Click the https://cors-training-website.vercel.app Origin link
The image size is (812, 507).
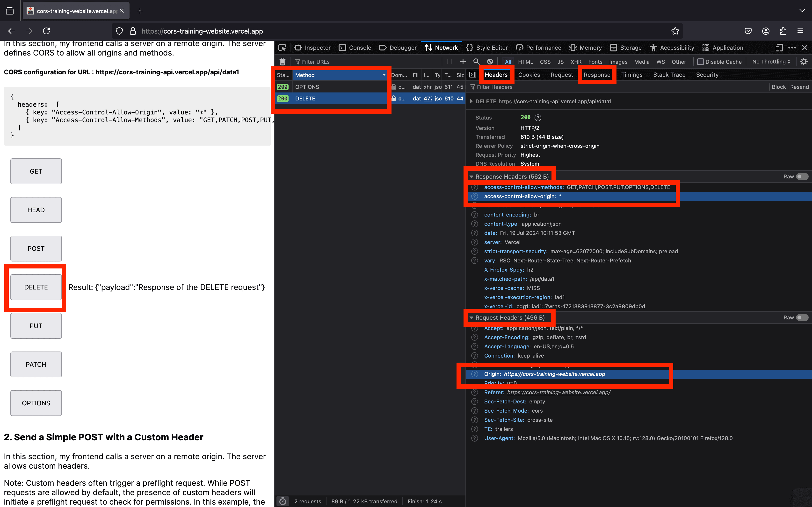(554, 374)
